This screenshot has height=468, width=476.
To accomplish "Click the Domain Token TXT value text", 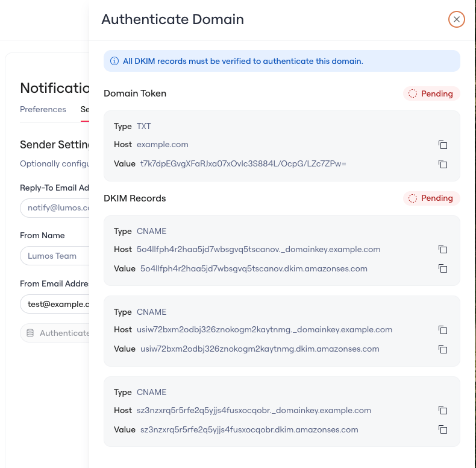I will tap(243, 164).
